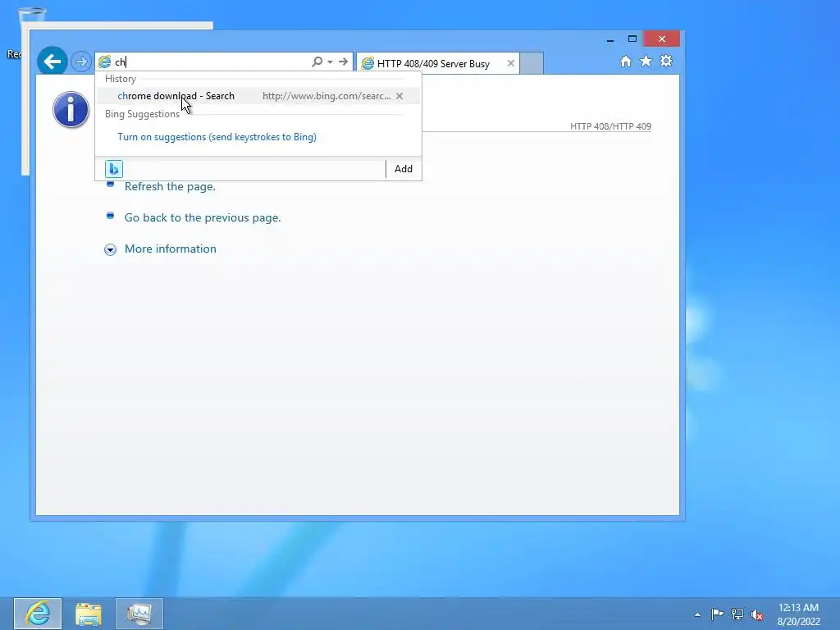Click Go back to the previous page link
The width and height of the screenshot is (840, 630).
[203, 217]
